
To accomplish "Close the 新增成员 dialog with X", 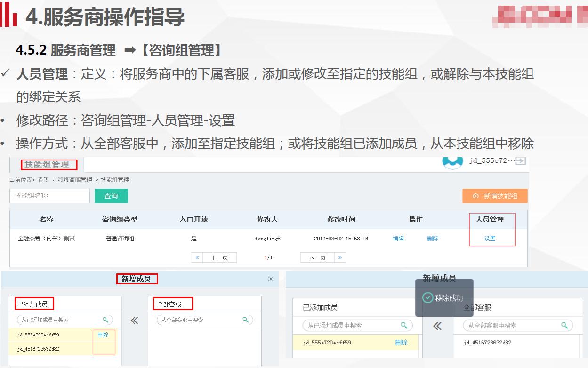I will pyautogui.click(x=270, y=279).
